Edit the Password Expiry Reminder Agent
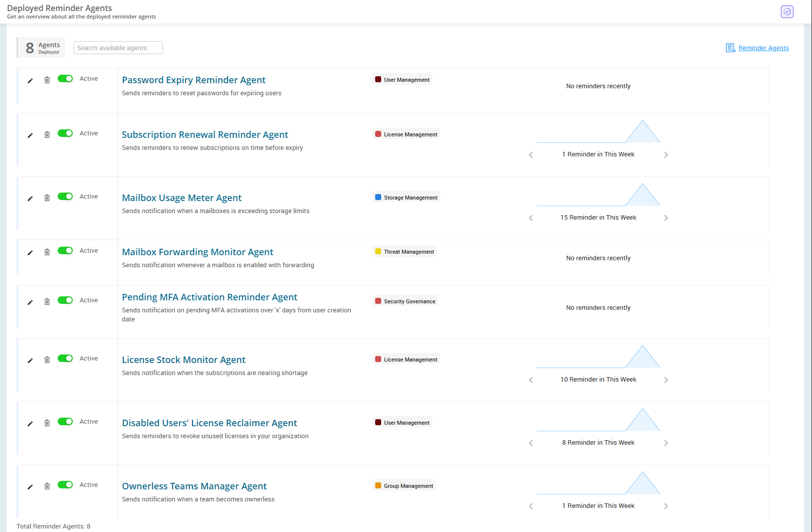The image size is (812, 532). [x=30, y=81]
